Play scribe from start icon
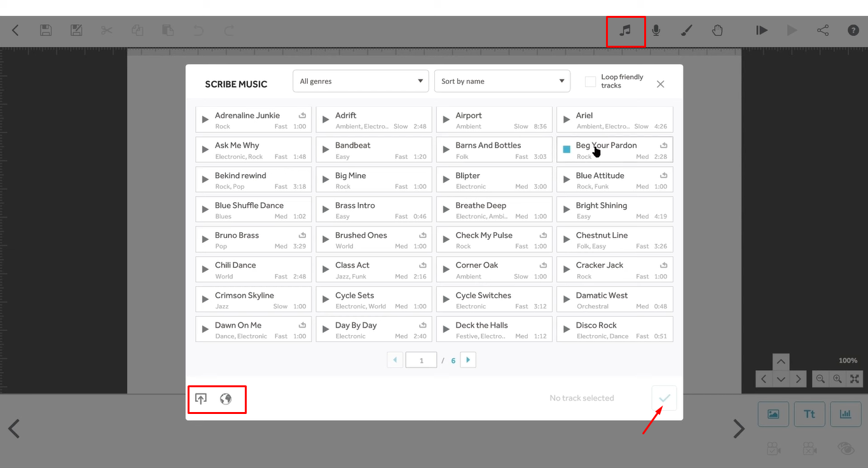This screenshot has width=868, height=468. point(762,31)
